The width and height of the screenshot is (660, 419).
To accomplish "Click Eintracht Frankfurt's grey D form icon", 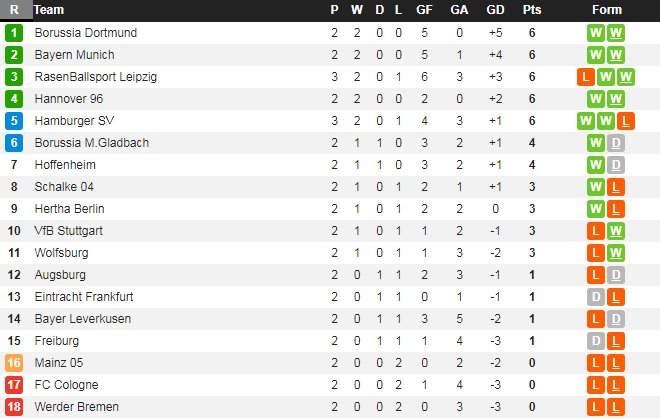I will [x=597, y=297].
